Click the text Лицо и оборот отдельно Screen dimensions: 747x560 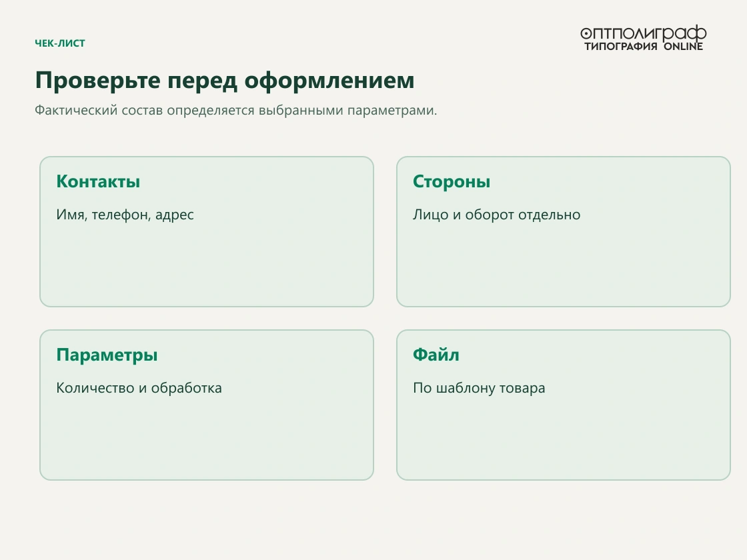496,215
